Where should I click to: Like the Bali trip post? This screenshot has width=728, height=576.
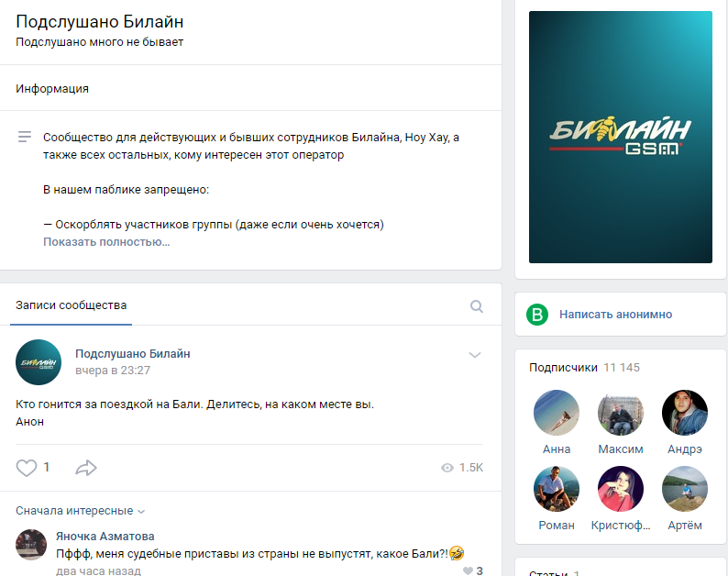27,467
